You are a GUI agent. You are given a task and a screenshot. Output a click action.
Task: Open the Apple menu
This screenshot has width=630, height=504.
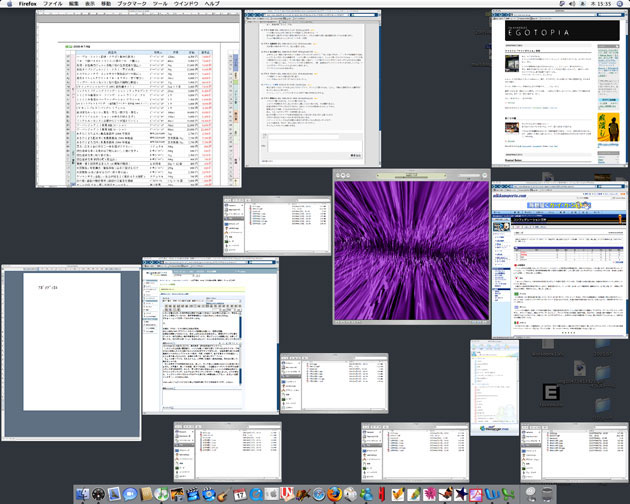(x=9, y=5)
